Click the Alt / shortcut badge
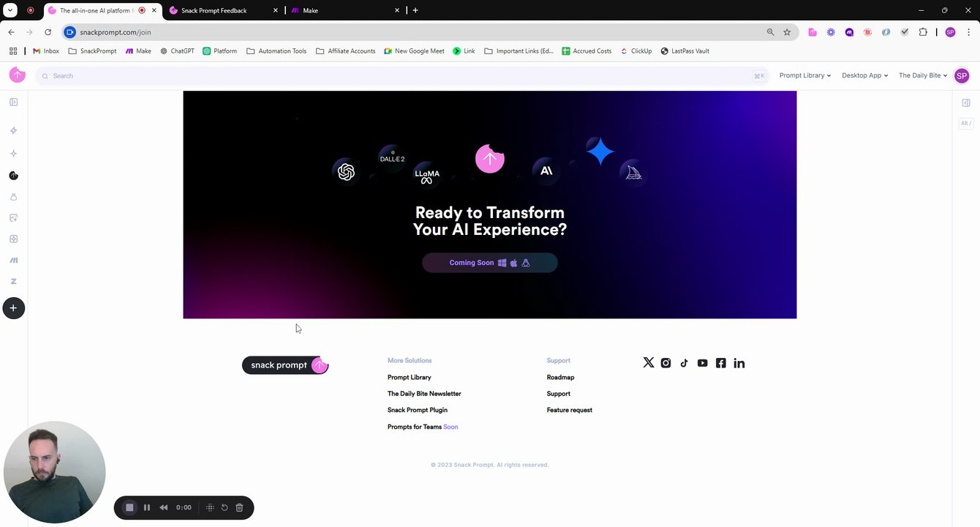Viewport: 980px width, 527px height. tap(966, 123)
